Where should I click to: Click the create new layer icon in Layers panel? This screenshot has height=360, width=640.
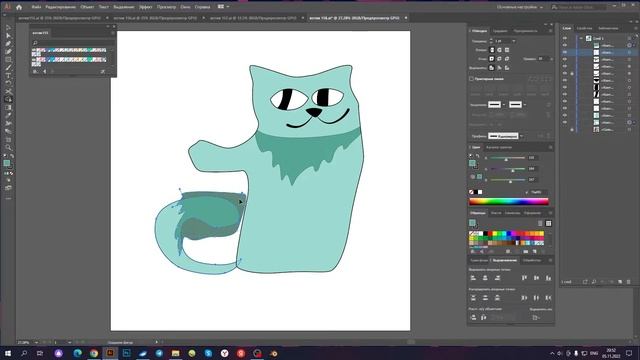[x=620, y=282]
